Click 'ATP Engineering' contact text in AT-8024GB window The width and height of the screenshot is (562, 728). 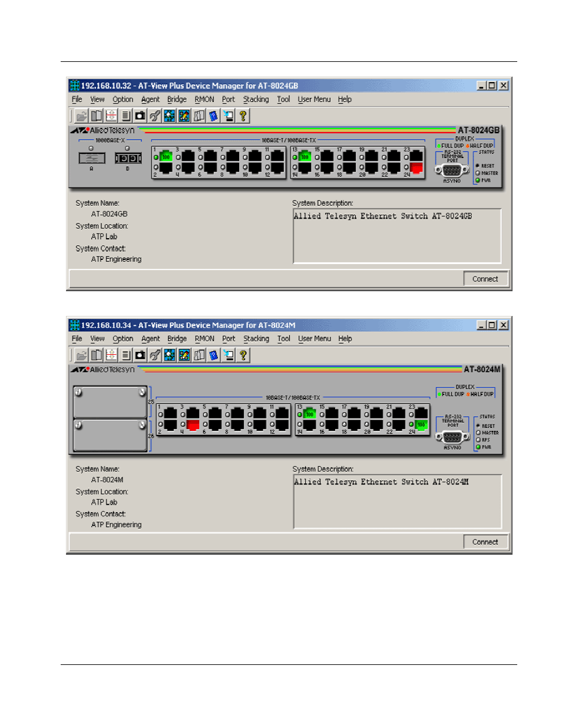(116, 259)
